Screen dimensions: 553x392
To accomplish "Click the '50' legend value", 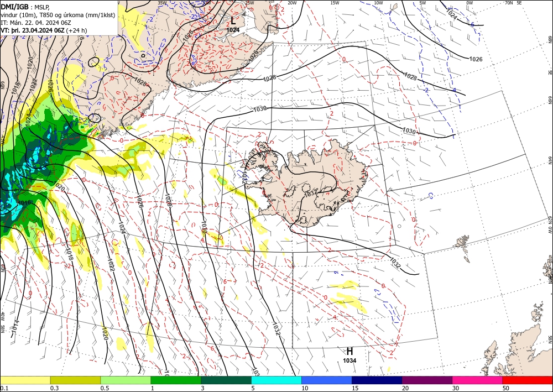I will pyautogui.click(x=505, y=388).
